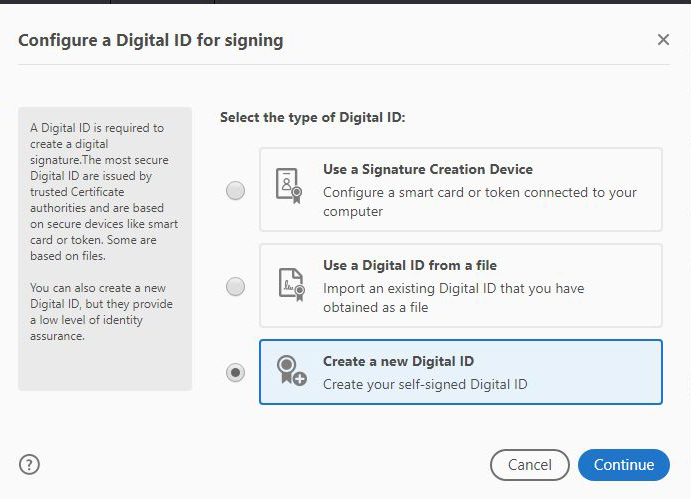691x499 pixels.
Task: Open help via the question mark icon
Action: coord(30,464)
